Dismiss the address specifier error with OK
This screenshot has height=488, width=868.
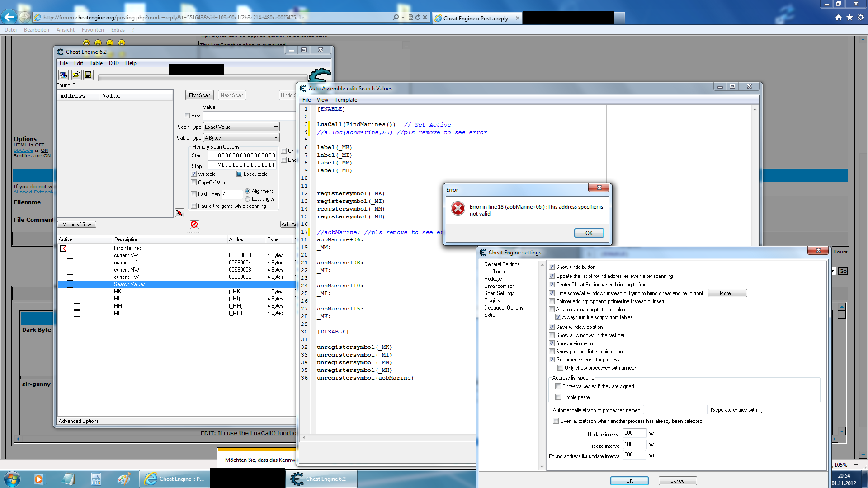[589, 233]
